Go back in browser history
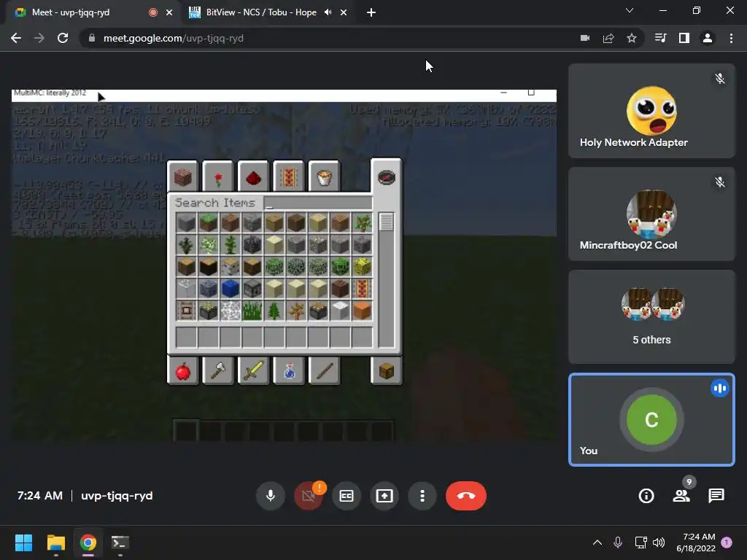The width and height of the screenshot is (747, 560). click(16, 38)
